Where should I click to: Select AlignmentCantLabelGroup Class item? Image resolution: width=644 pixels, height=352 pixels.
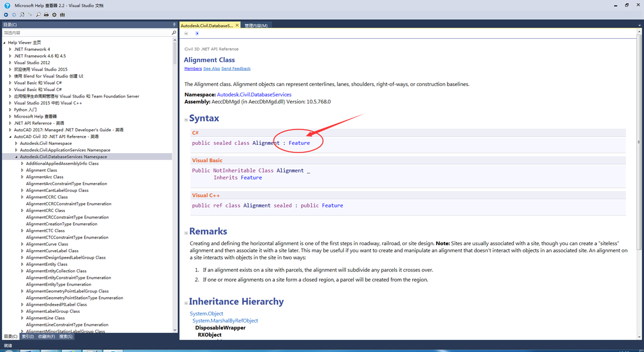pyautogui.click(x=57, y=190)
